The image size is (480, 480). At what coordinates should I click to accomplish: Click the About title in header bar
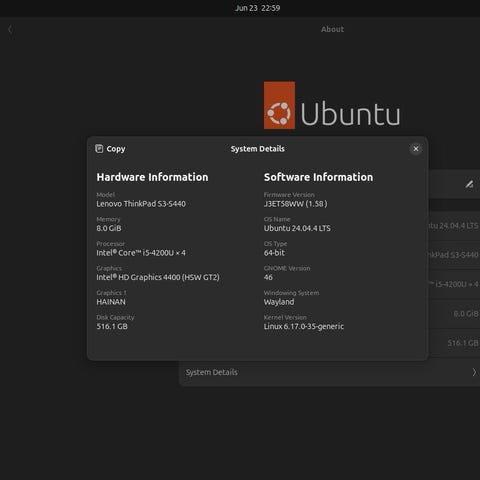[x=332, y=29]
